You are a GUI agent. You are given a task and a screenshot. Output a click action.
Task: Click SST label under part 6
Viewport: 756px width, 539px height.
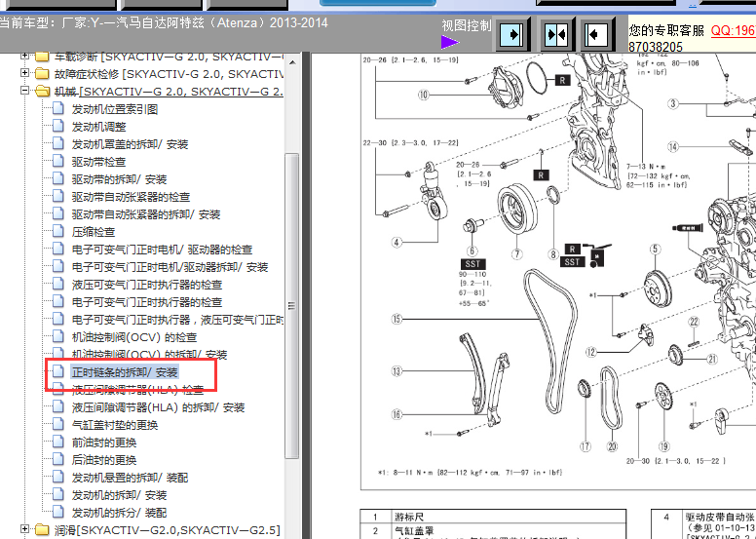[x=472, y=264]
